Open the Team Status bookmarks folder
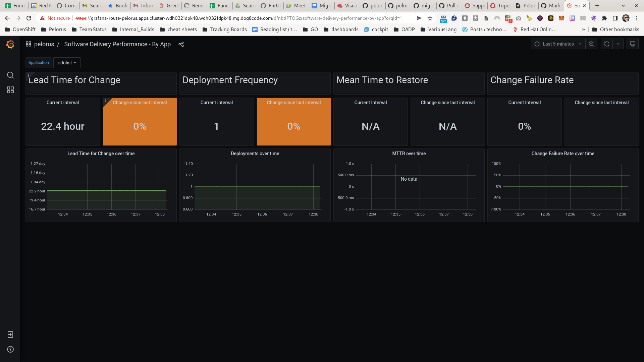644x362 pixels. click(x=89, y=29)
